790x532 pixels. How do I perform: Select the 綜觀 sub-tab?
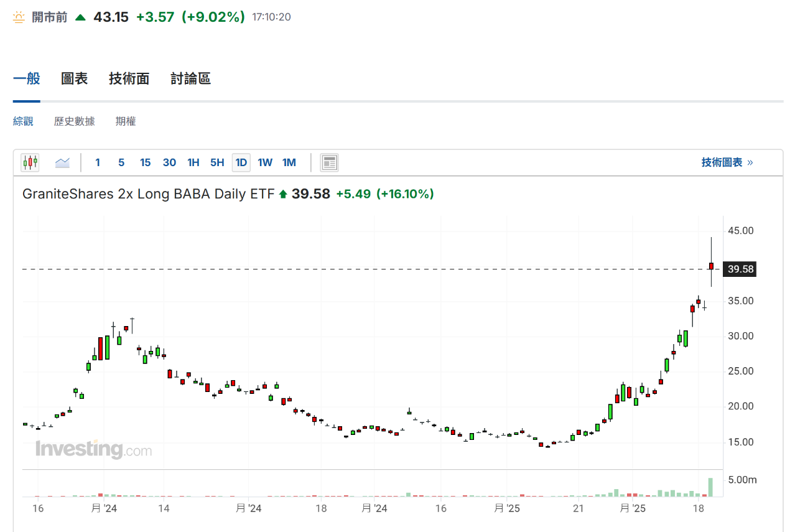23,121
